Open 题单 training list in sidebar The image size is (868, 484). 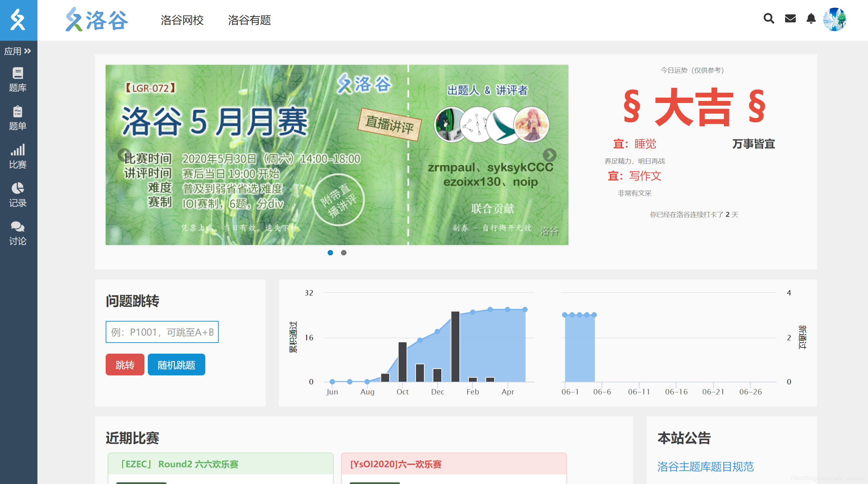17,118
